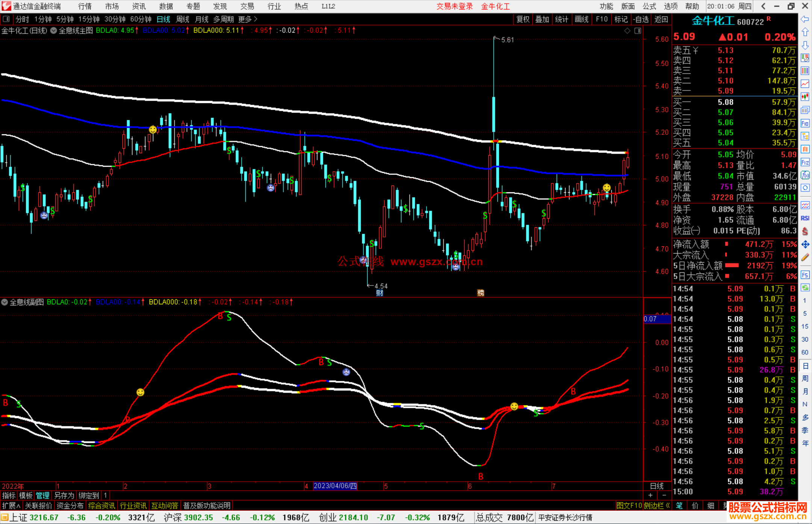This screenshot has width=812, height=524.
Task: Switch to the 周线 period tab
Action: click(183, 19)
